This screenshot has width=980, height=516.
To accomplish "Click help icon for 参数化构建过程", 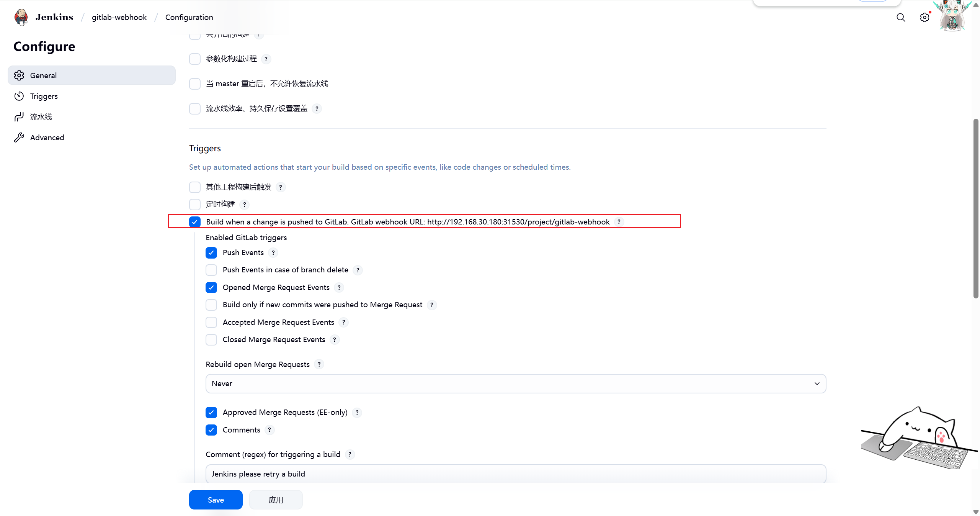I will tap(266, 59).
